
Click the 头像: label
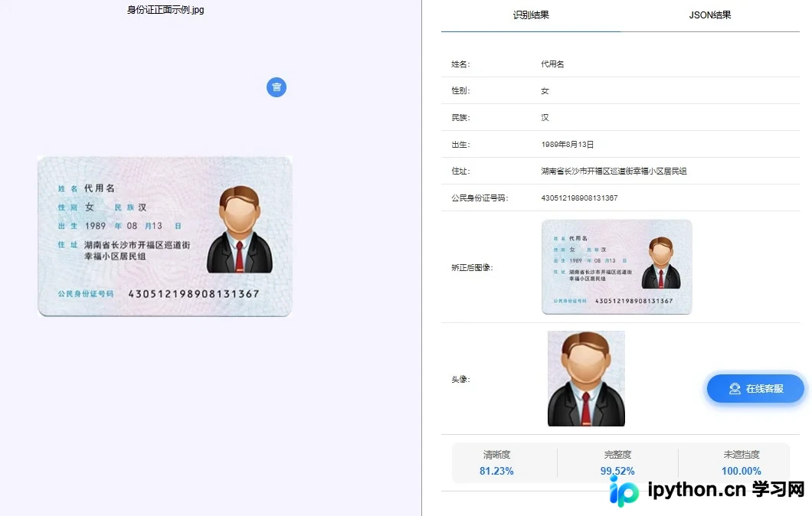point(460,380)
